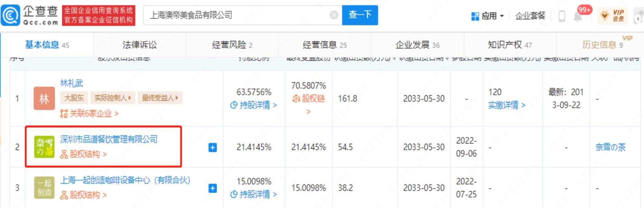Image resolution: width=644 pixels, height=208 pixels.
Task: Switch to the 经营风险 tab
Action: pos(232,45)
